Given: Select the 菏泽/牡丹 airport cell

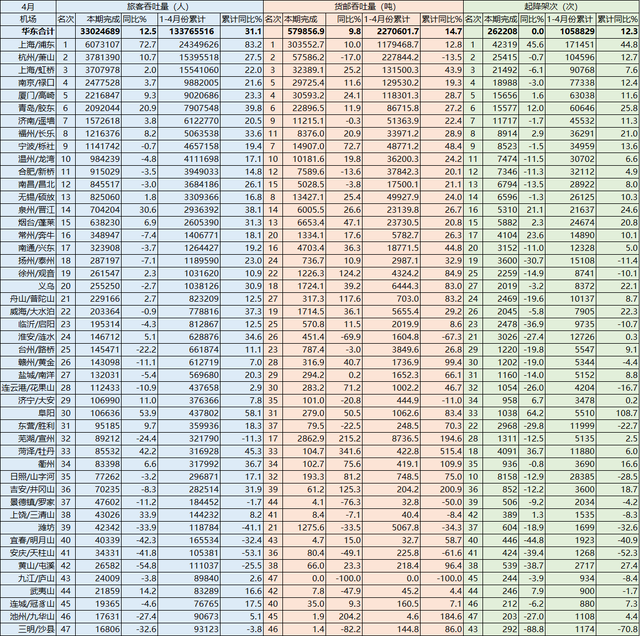Looking at the screenshot, I should click(28, 451).
